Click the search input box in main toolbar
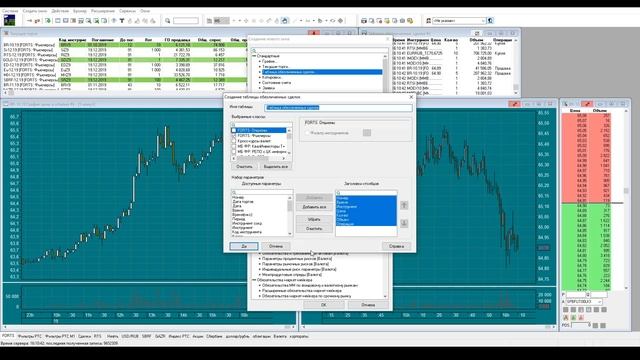Viewport: 640px width, 360px height. (x=186, y=20)
